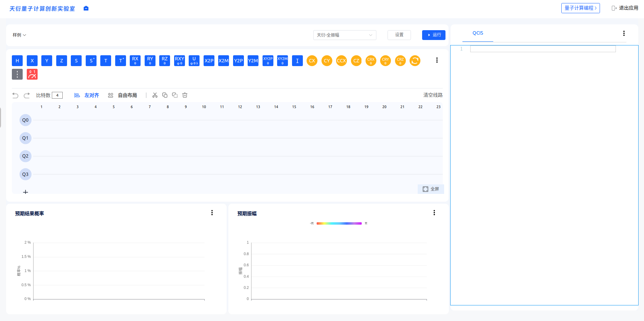The height and width of the screenshot is (321, 644).
Task: Click the 比特数 qubit count field
Action: click(57, 95)
